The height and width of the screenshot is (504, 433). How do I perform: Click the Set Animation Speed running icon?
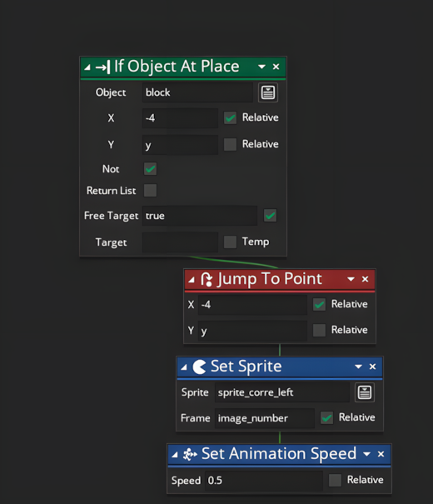coord(190,454)
